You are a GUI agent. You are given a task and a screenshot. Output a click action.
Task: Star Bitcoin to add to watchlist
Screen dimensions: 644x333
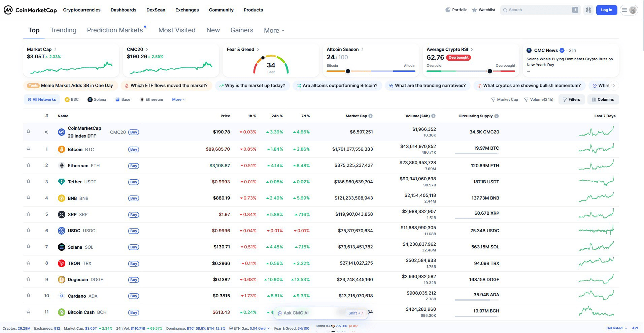tap(29, 149)
